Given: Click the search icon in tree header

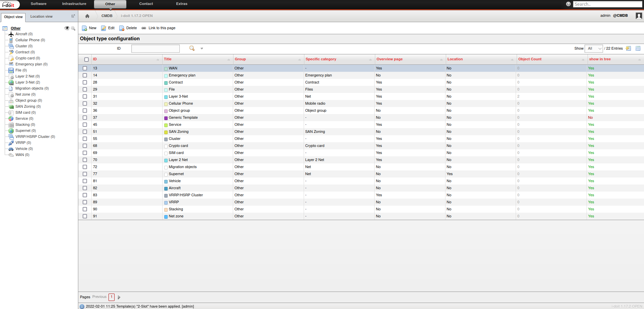Looking at the screenshot, I should pos(73,28).
